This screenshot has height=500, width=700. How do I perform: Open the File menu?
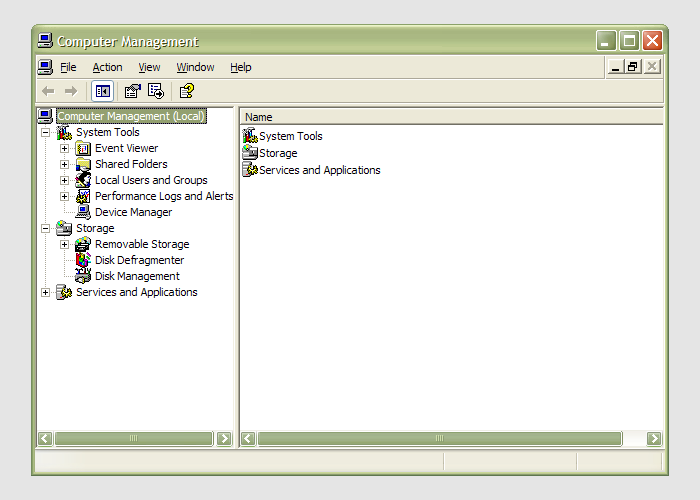68,67
